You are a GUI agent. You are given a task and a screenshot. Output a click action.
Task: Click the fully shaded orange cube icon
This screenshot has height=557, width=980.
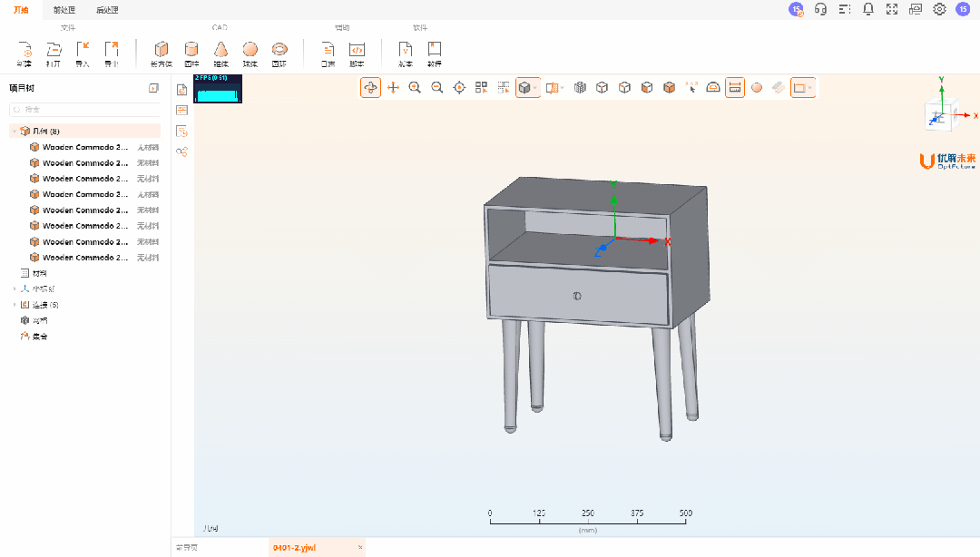tap(670, 87)
